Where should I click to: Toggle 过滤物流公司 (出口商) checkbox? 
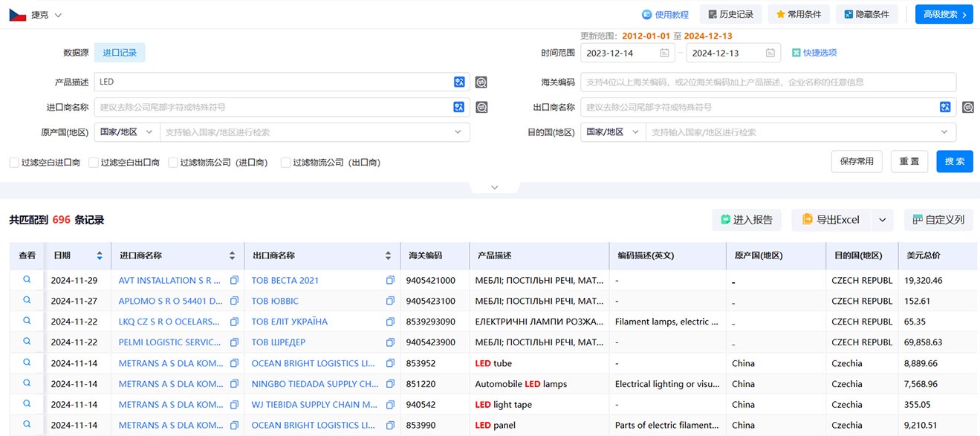[x=285, y=162]
